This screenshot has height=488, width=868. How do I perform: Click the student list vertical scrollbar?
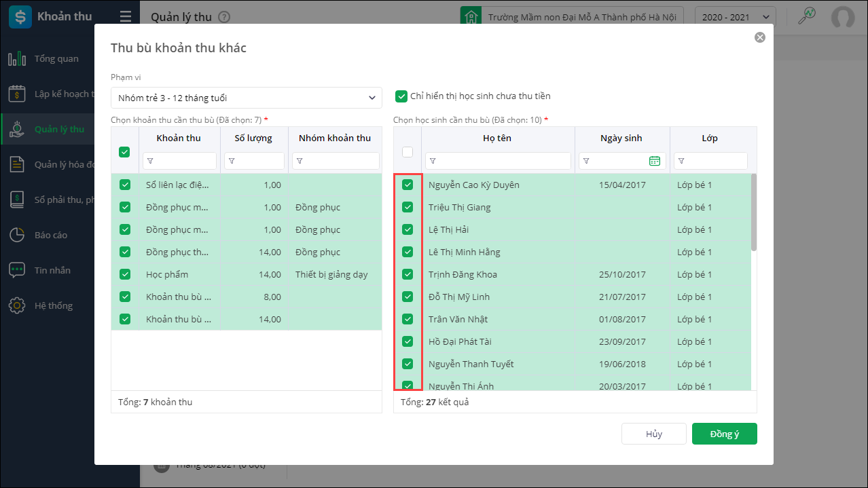point(754,212)
